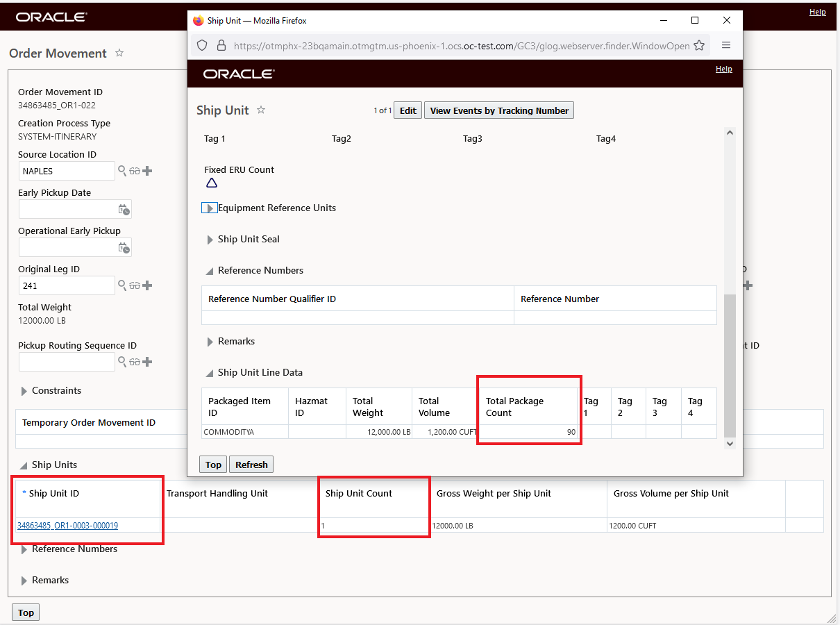Click plus icon beside Original Leg ID

pos(147,285)
